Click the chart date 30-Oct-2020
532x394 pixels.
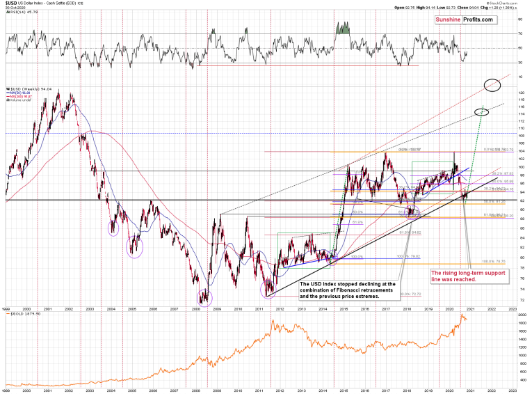coord(14,7)
